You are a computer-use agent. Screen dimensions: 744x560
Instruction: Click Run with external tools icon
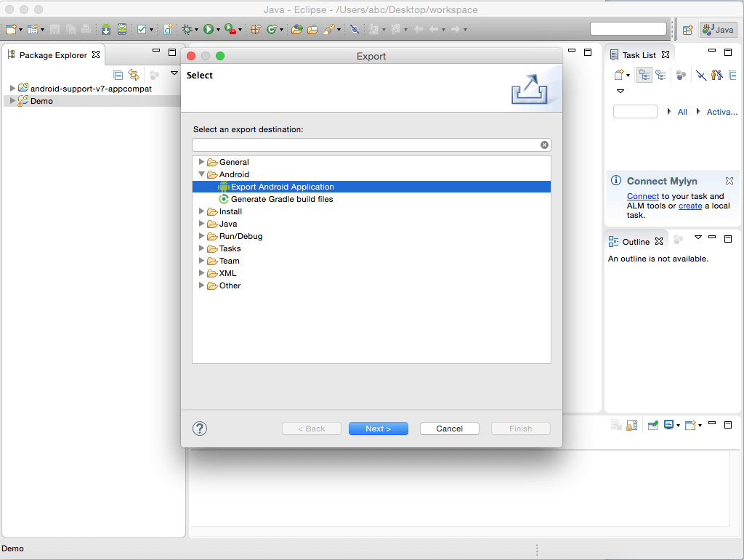230,29
